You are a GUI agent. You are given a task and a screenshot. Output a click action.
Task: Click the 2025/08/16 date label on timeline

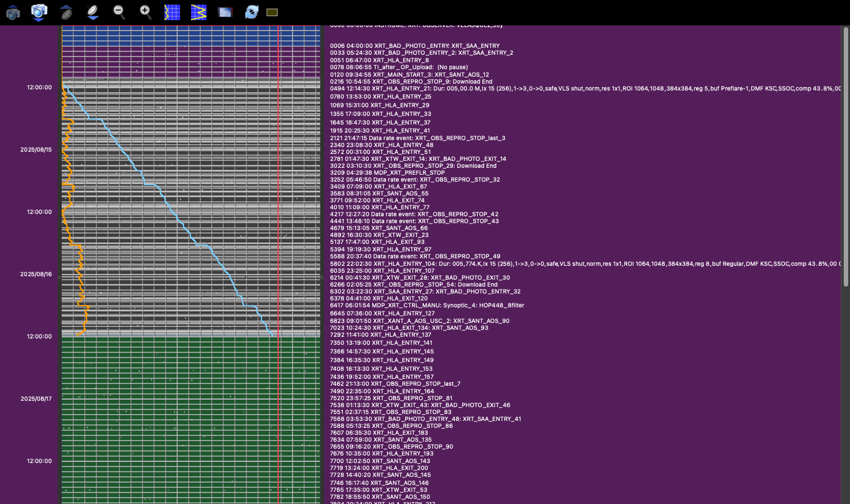pos(36,274)
